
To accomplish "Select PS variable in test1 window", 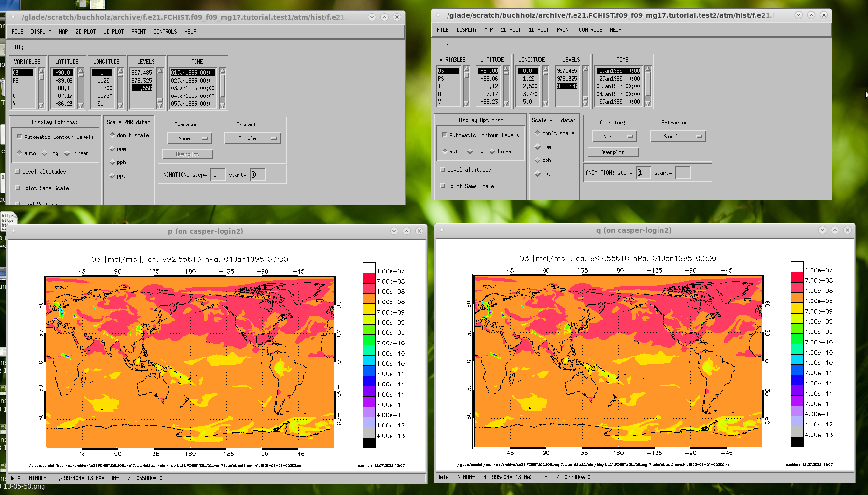I will [23, 81].
